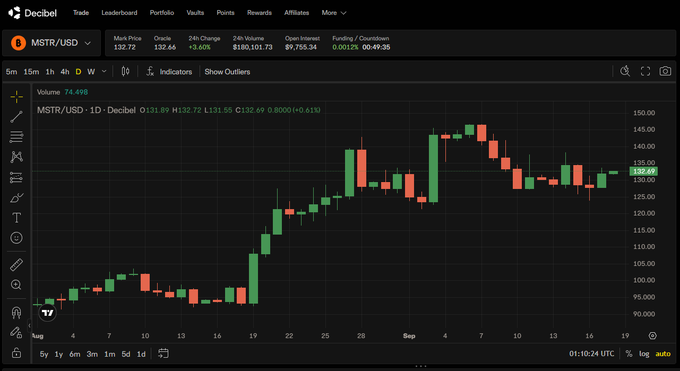Image resolution: width=680 pixels, height=371 pixels.
Task: Collapse the drawing toolbar side arrow
Action: [29, 325]
